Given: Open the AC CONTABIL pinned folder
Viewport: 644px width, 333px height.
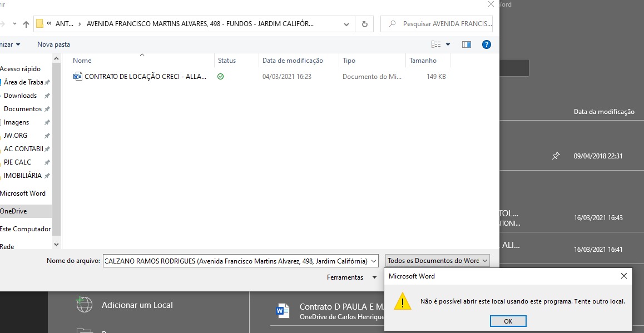Looking at the screenshot, I should (23, 148).
